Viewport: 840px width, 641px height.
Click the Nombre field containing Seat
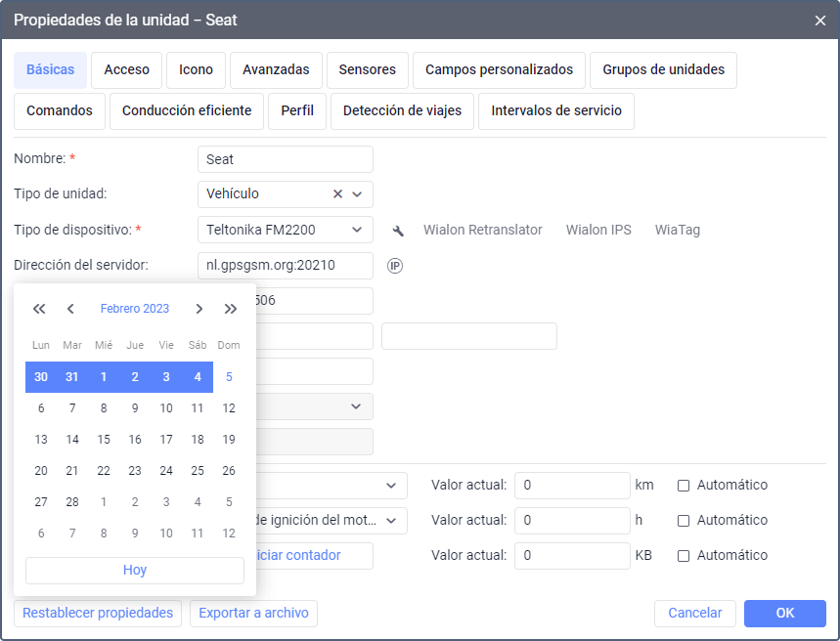(x=285, y=159)
